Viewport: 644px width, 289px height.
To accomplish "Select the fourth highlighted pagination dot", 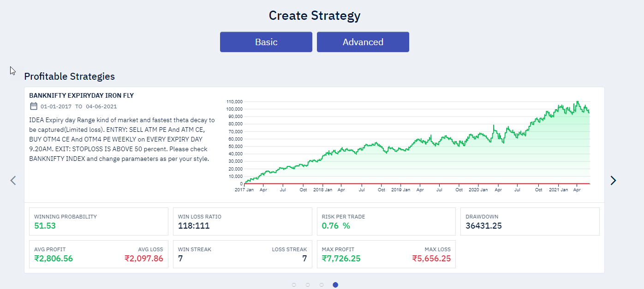I will coord(335,284).
